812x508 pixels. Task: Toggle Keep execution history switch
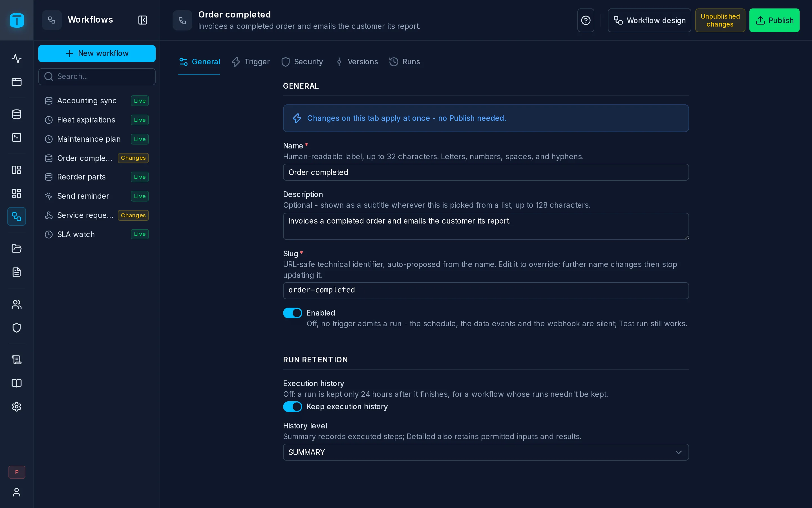(293, 406)
